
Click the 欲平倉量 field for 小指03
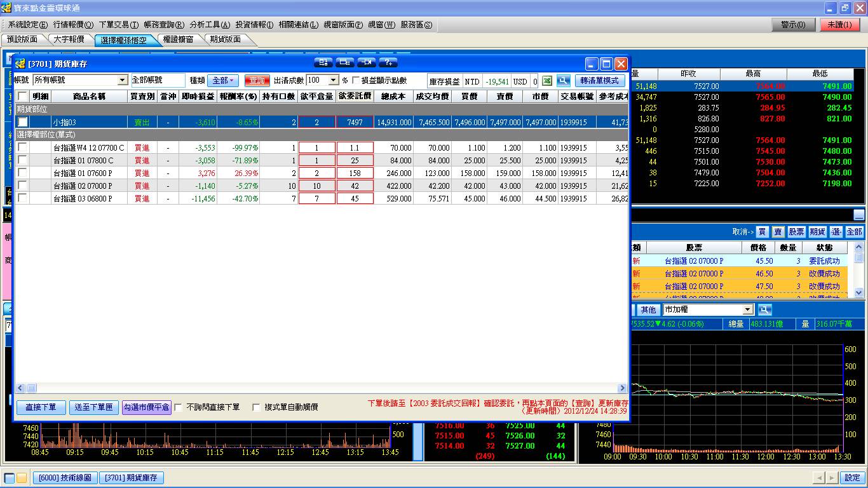(316, 122)
